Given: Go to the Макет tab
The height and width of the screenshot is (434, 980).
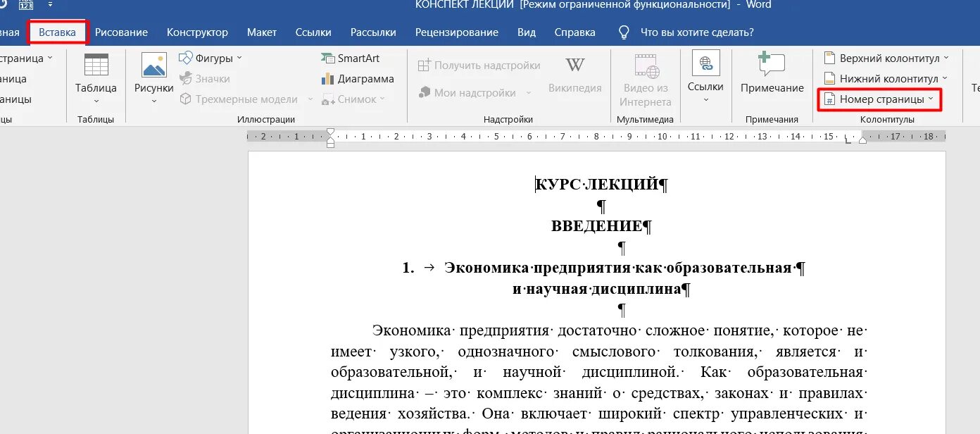Looking at the screenshot, I should [261, 32].
